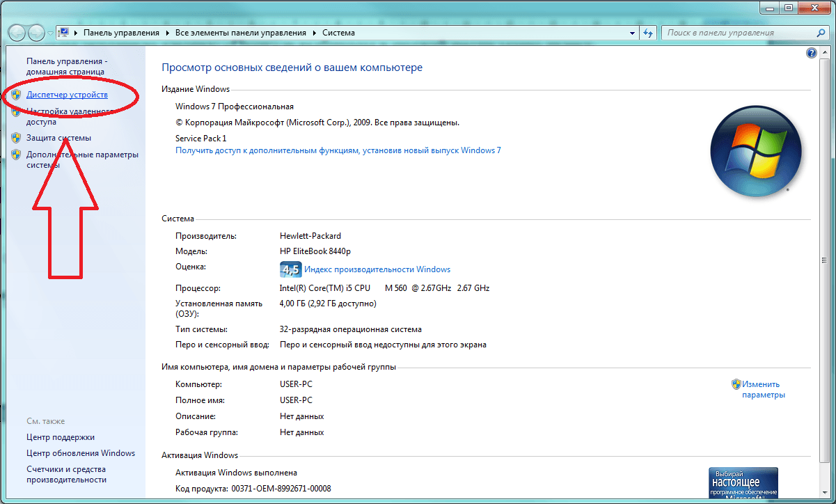Click 'Изменить параметры' link
Image resolution: width=836 pixels, height=504 pixels.
pos(763,389)
